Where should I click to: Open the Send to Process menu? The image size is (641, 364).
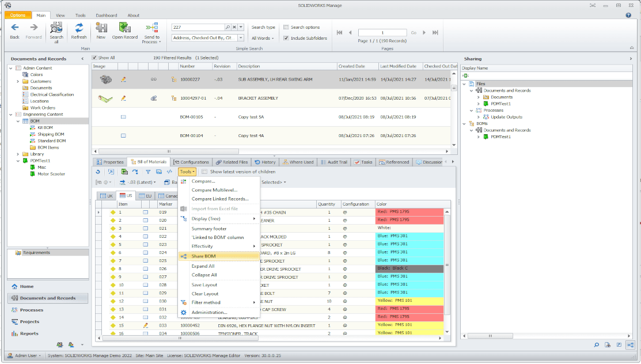(x=151, y=33)
